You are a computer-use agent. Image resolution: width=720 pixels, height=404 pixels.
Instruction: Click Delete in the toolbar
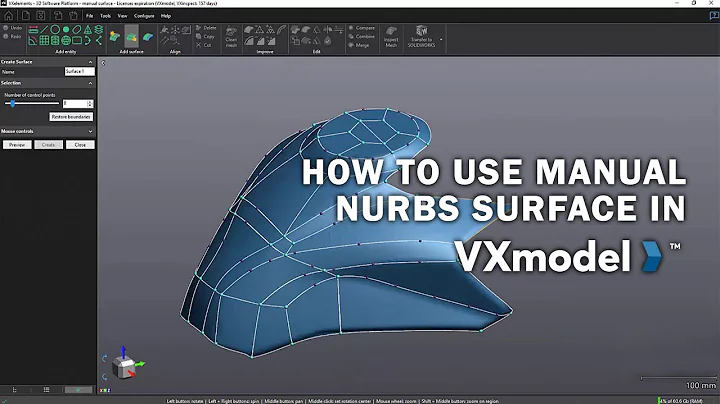(x=206, y=28)
